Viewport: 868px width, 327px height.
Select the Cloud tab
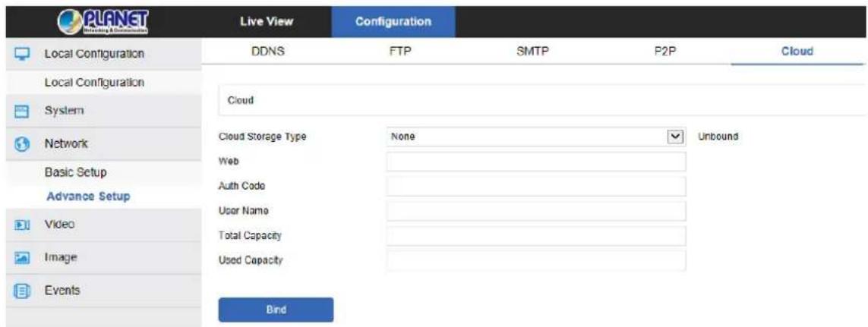(x=797, y=52)
